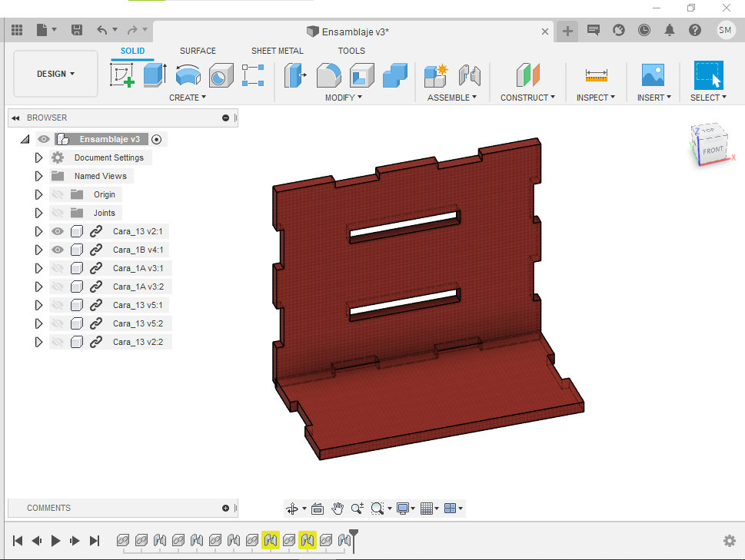Open the ASSEMBLE dropdown menu

pos(452,98)
